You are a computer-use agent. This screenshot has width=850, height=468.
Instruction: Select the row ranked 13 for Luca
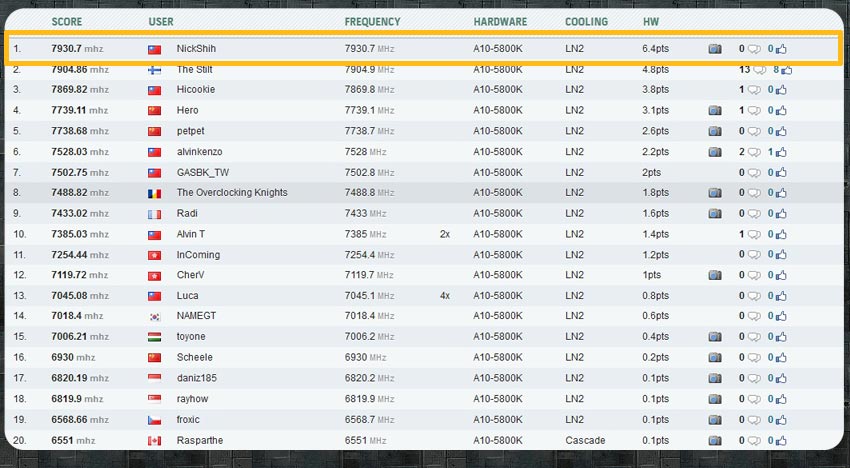tap(400, 296)
